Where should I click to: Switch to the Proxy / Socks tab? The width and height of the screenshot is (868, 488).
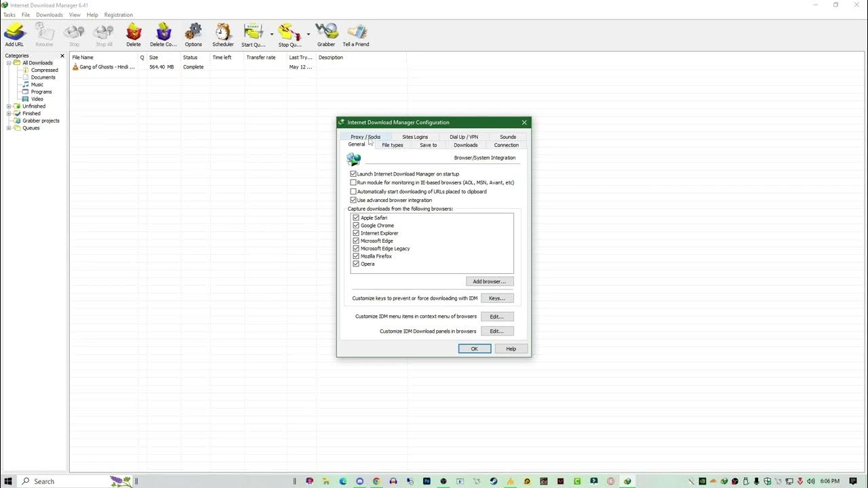tap(366, 137)
